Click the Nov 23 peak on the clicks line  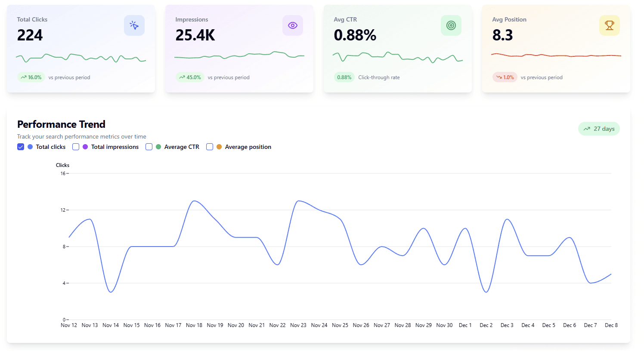298,201
